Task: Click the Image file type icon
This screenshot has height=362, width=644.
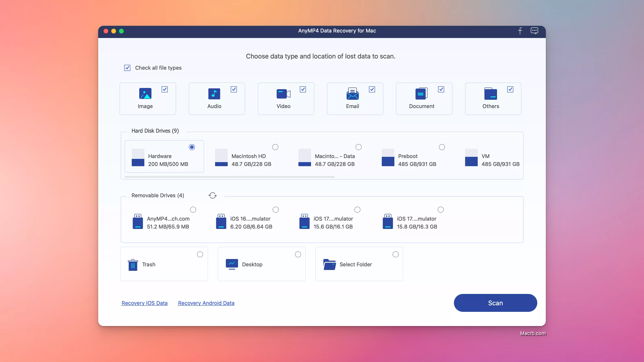Action: tap(145, 93)
